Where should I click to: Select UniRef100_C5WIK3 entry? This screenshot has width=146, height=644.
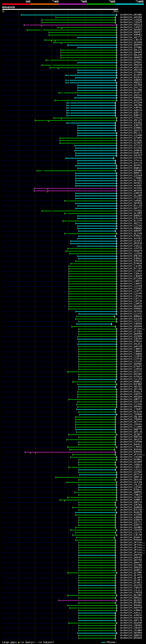click(131, 588)
